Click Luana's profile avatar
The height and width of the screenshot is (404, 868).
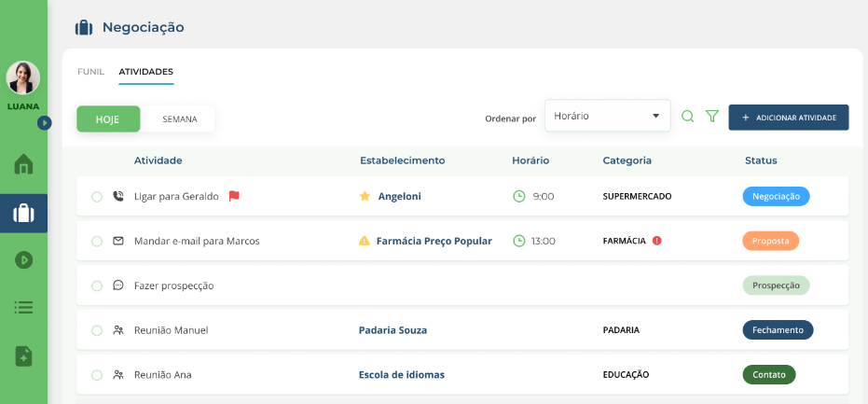[x=23, y=78]
